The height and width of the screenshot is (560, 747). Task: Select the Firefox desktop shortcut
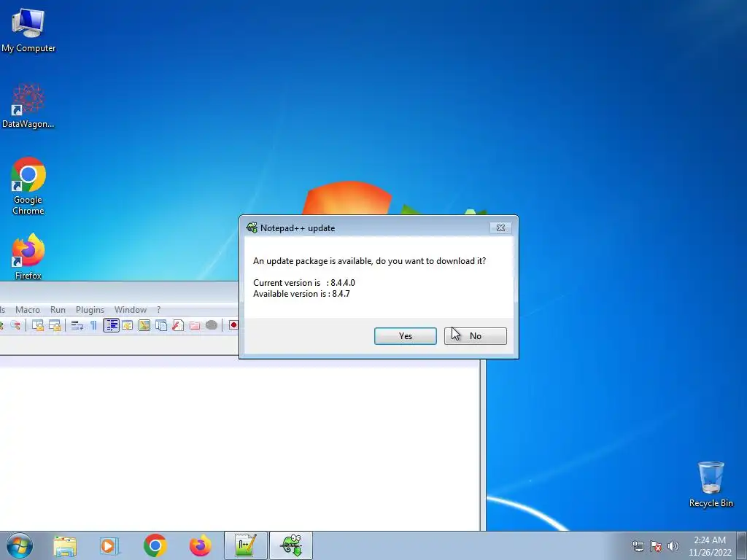pyautogui.click(x=28, y=257)
